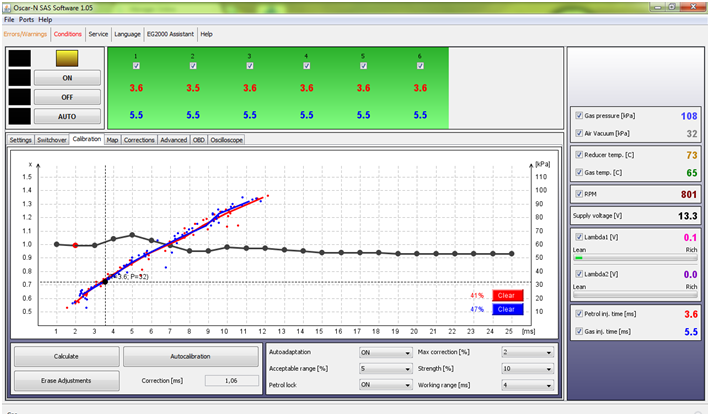
Task: Toggle Gas temp. [C] checkbox
Action: 579,172
